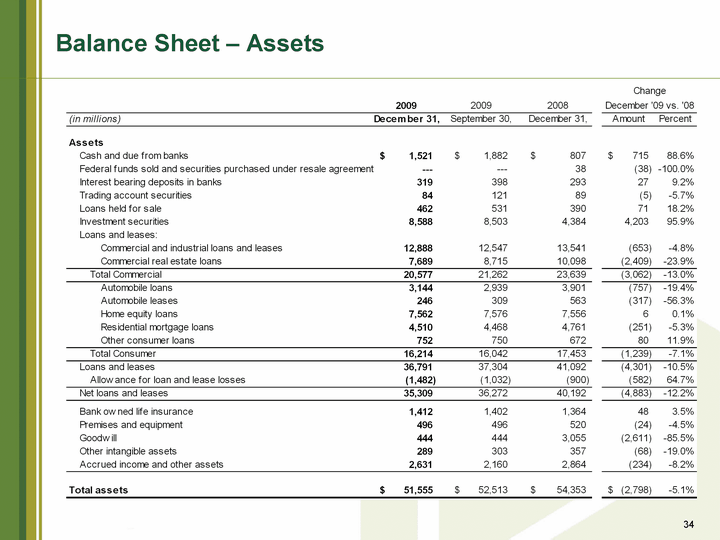Click the '(in millions)' header label
The width and height of the screenshot is (720, 540).
click(95, 119)
